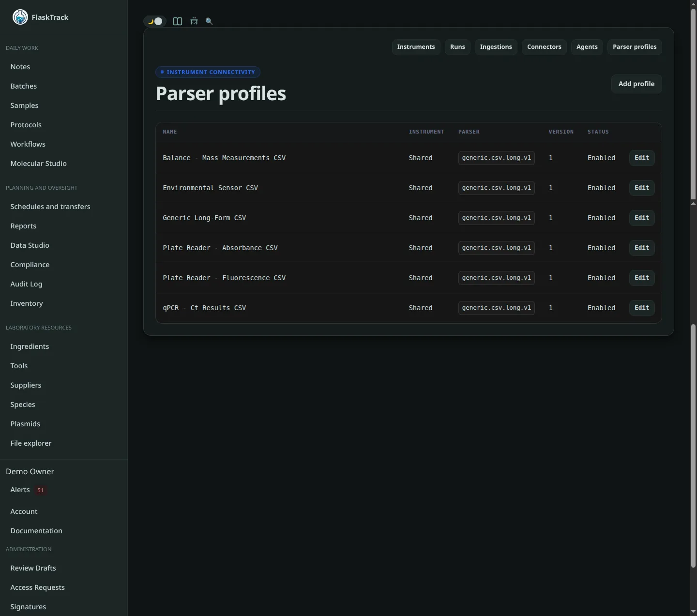697x616 pixels.
Task: Click the FlaskTrack flask logo icon
Action: click(x=20, y=17)
